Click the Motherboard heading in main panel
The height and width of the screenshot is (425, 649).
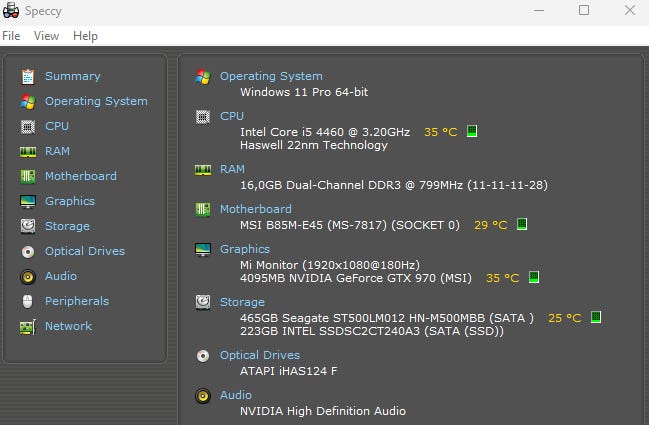(x=256, y=209)
